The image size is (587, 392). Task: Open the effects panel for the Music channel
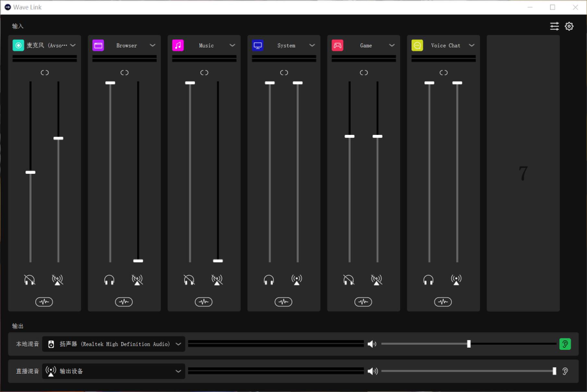204,302
